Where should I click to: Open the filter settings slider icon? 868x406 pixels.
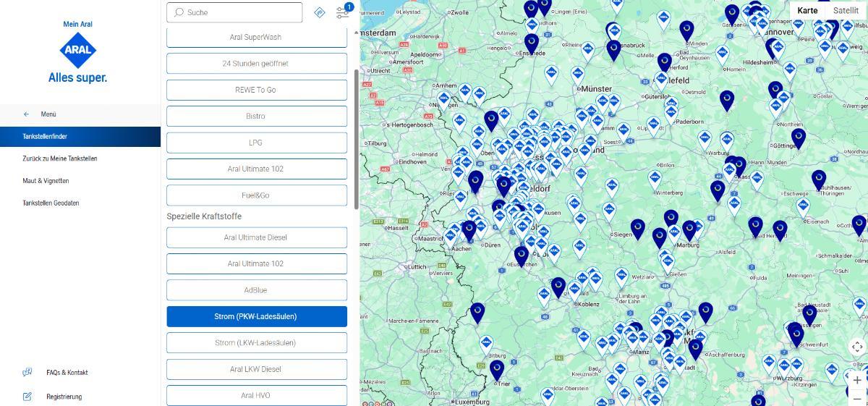tap(342, 13)
